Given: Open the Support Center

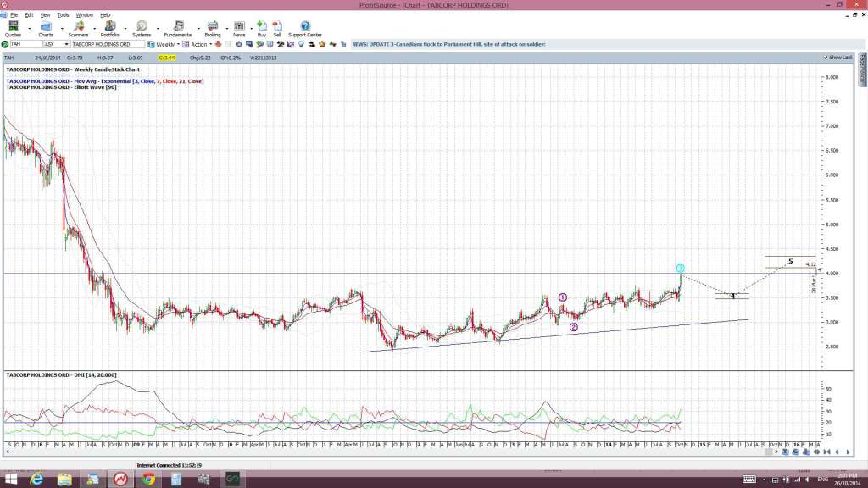Looking at the screenshot, I should coord(305,29).
